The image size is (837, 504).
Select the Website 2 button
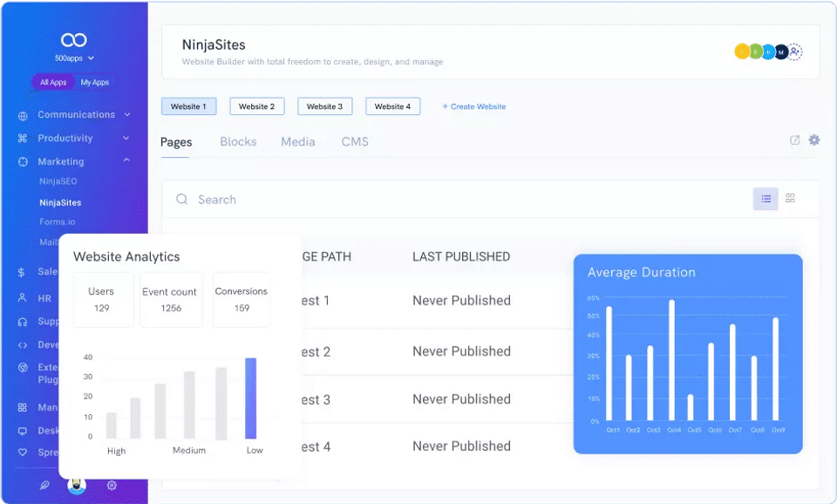coord(256,106)
